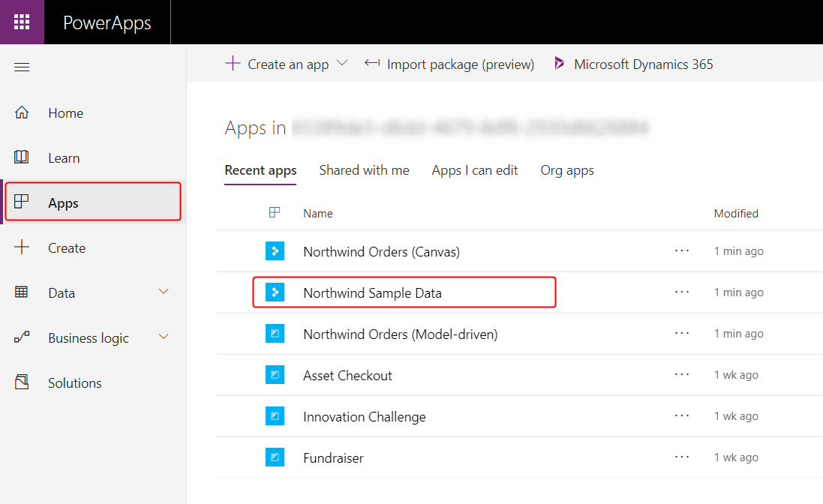Image resolution: width=823 pixels, height=504 pixels.
Task: Toggle the column display icon above Name
Action: 276,213
